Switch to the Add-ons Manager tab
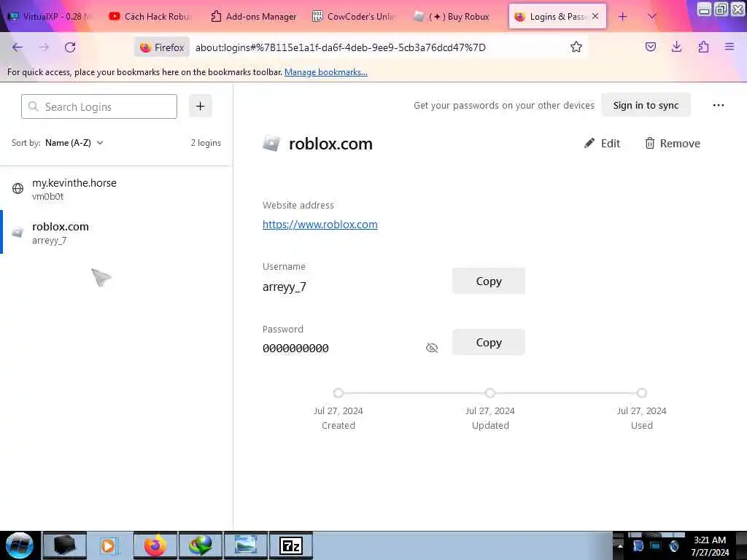 click(253, 16)
